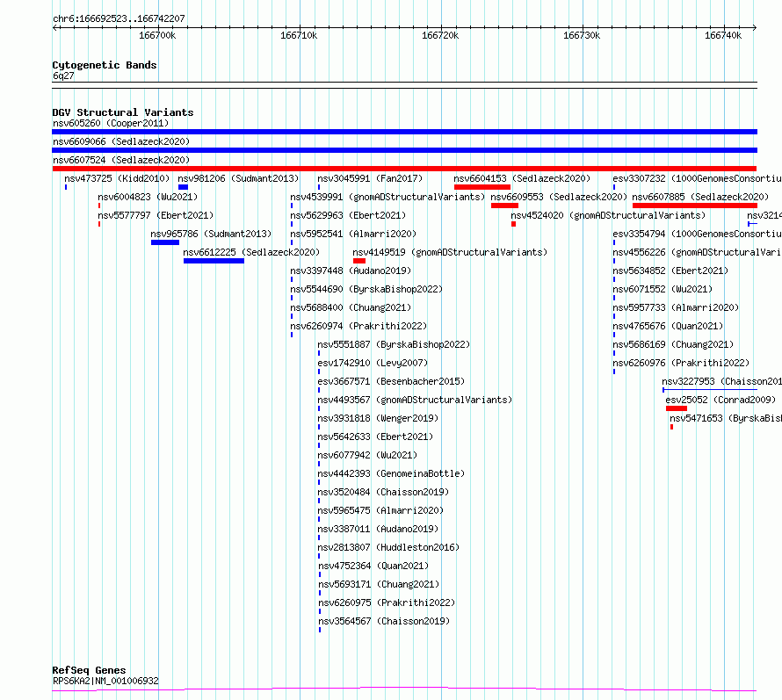Click the DGV Structural Variants track title
This screenshot has width=782, height=700.
(123, 112)
